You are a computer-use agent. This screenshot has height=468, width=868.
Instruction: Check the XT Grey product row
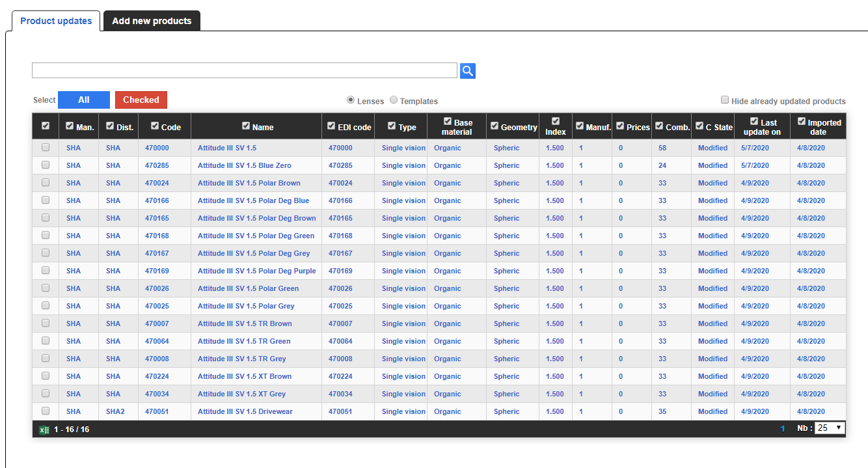[x=46, y=394]
